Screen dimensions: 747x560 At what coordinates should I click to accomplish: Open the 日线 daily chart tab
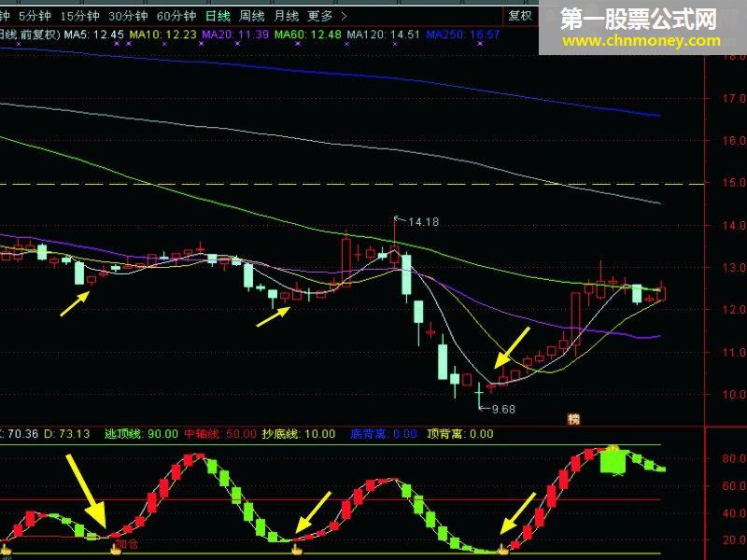[218, 16]
